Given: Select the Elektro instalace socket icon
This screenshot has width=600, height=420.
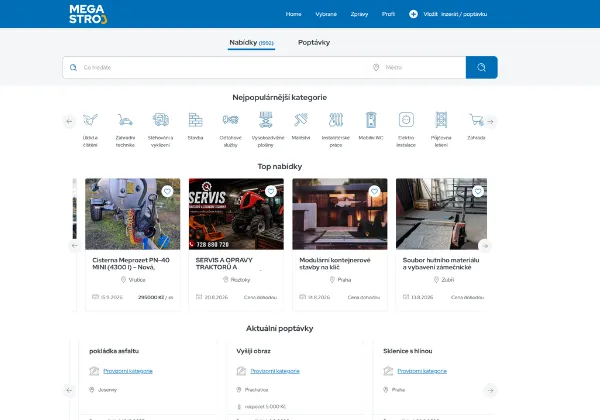Looking at the screenshot, I should click(406, 120).
